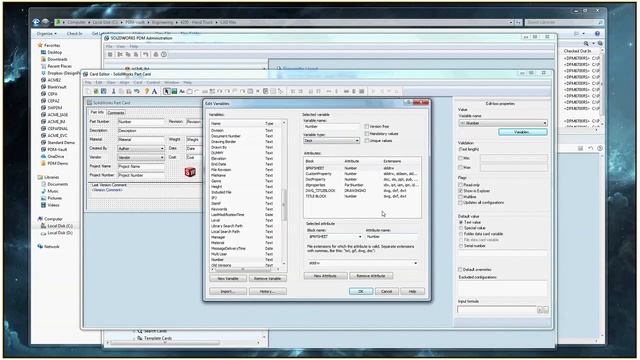Click the button right of Input formula field
Viewport: 640px width, 360px height.
click(x=540, y=310)
